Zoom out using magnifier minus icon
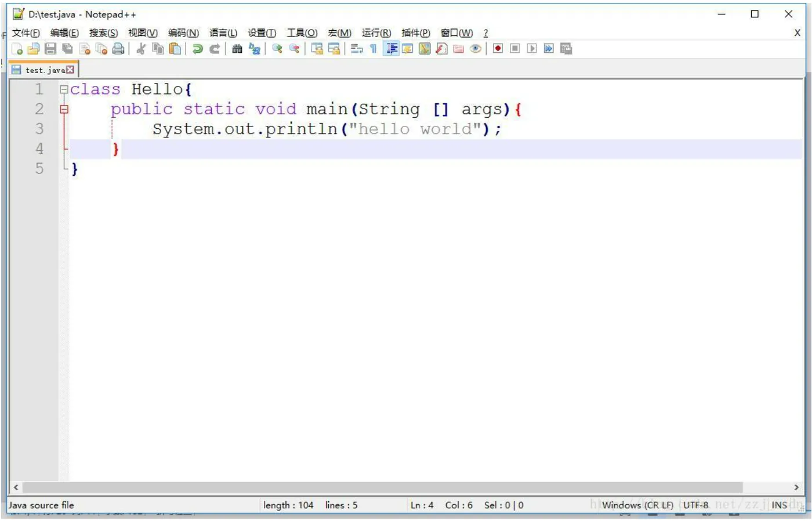 pos(294,49)
